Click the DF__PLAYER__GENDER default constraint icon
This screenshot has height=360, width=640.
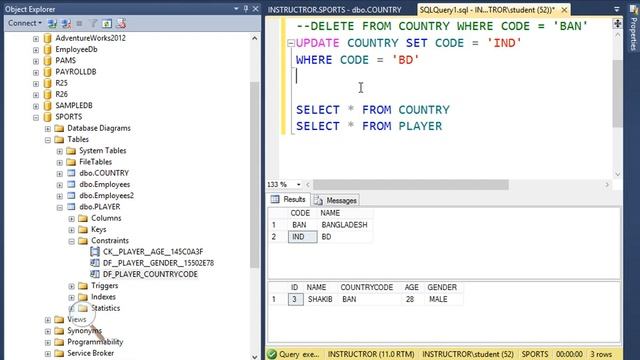pyautogui.click(x=95, y=263)
